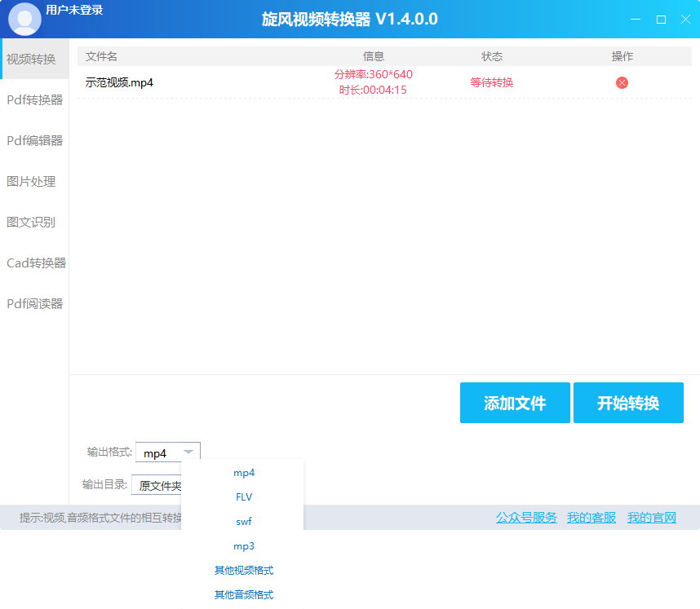Click the 操作 column header

pyautogui.click(x=622, y=56)
